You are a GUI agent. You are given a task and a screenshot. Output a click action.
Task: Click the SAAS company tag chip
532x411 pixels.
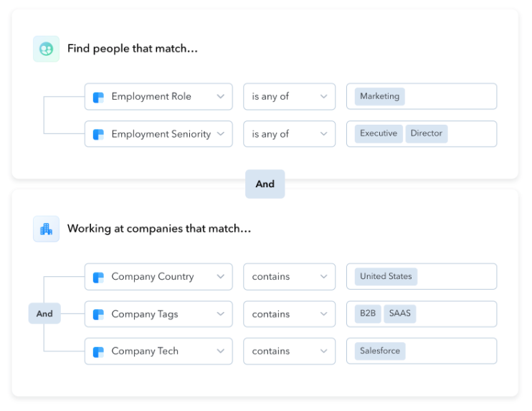(x=399, y=314)
